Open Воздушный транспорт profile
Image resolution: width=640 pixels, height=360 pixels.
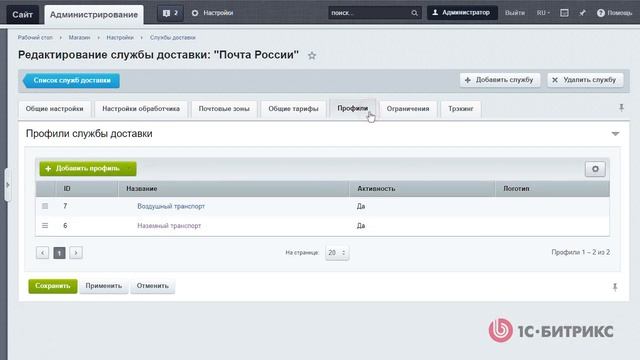(171, 207)
